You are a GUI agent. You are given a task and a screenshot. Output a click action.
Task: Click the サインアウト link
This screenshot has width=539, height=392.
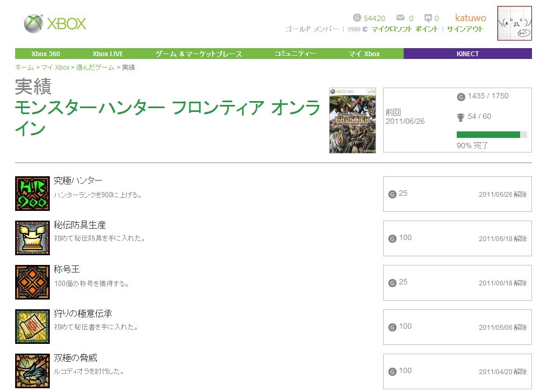[x=465, y=29]
